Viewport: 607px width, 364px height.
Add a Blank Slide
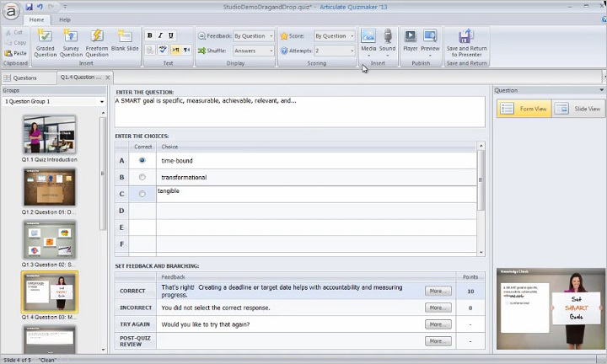point(125,43)
